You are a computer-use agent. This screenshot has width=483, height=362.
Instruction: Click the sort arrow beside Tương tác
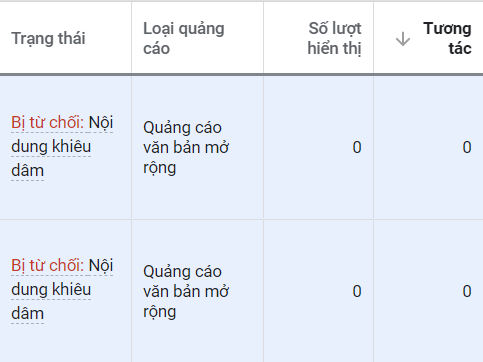pyautogui.click(x=403, y=39)
